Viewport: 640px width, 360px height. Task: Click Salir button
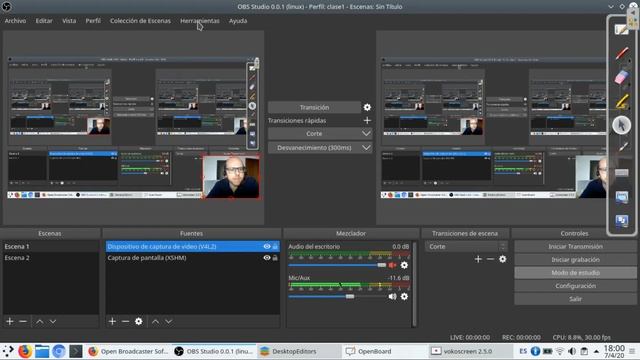click(575, 299)
